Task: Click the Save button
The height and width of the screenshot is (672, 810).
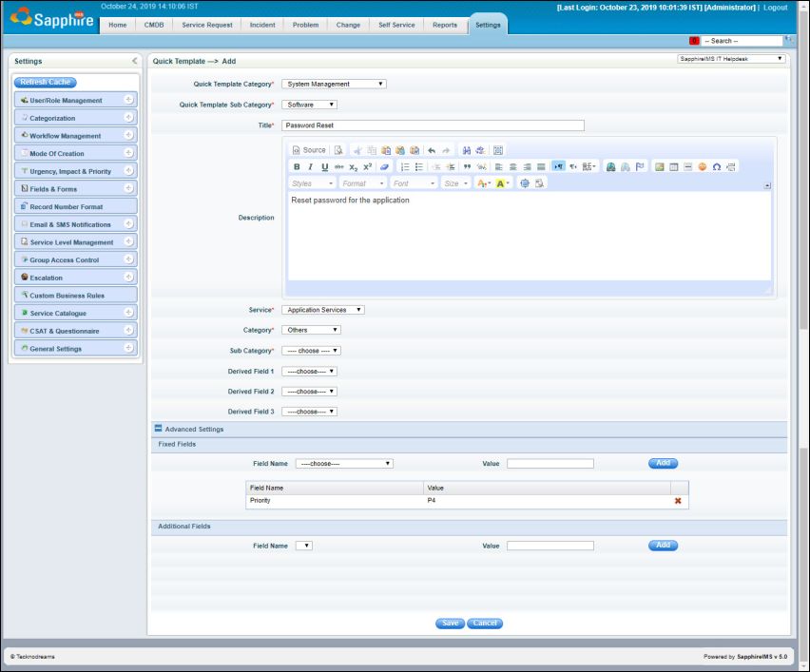Action: [x=450, y=624]
